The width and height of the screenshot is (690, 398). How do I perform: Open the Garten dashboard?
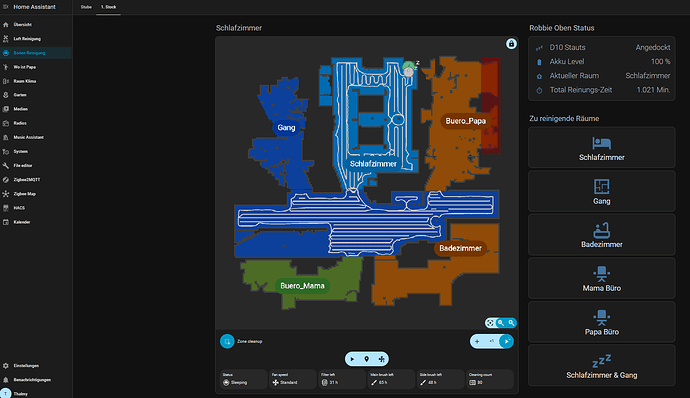point(36,95)
